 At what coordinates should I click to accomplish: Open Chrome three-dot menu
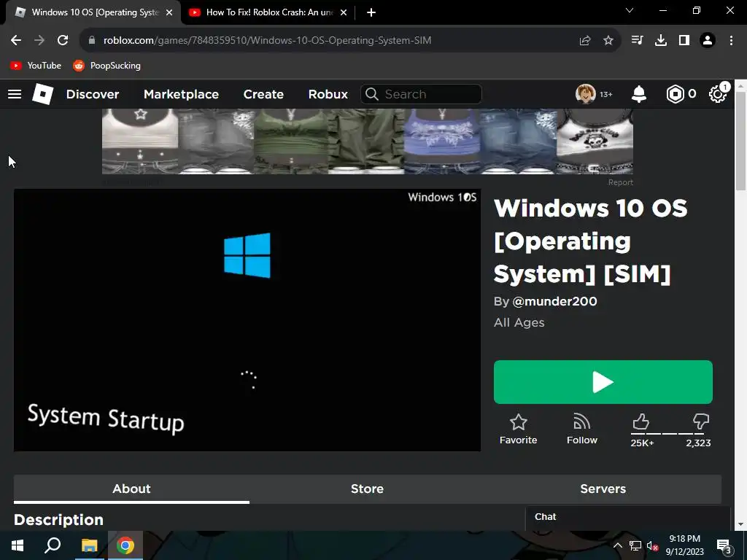pos(731,41)
